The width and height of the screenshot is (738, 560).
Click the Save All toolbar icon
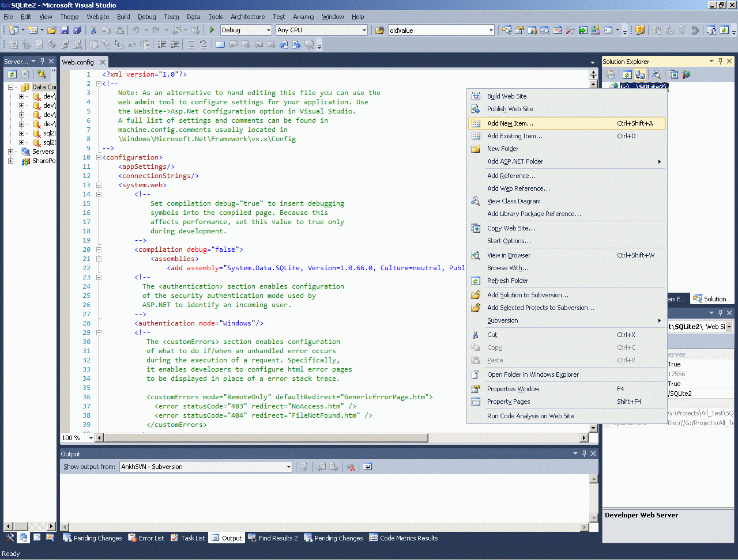[77, 30]
